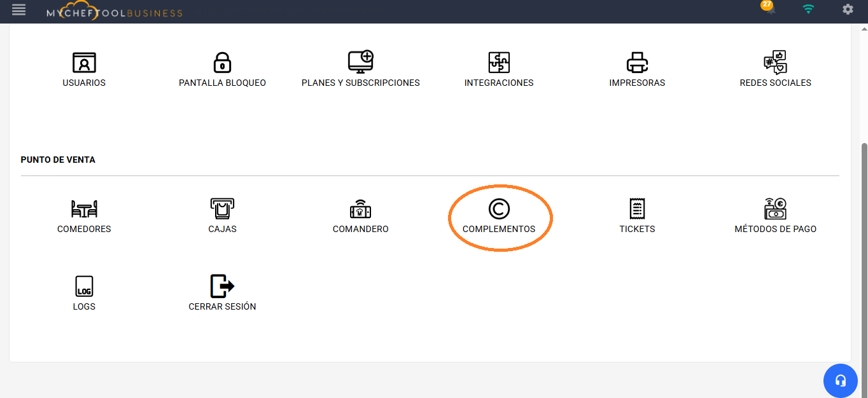Open Planes y Subscripciones icon
This screenshot has width=868, height=398.
point(360,62)
